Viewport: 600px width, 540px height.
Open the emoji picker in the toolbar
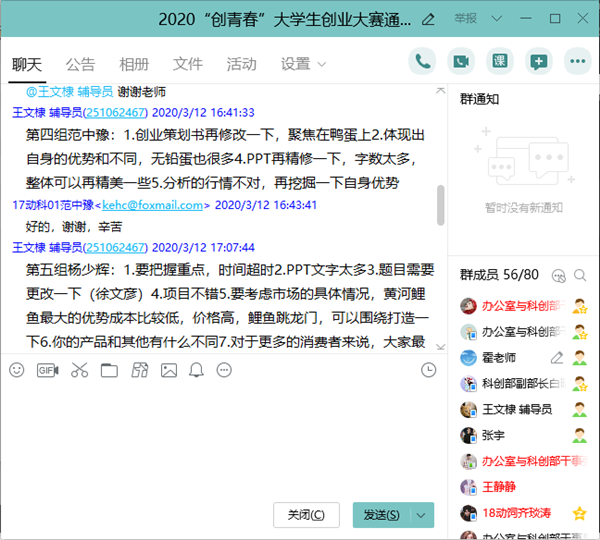[x=16, y=370]
